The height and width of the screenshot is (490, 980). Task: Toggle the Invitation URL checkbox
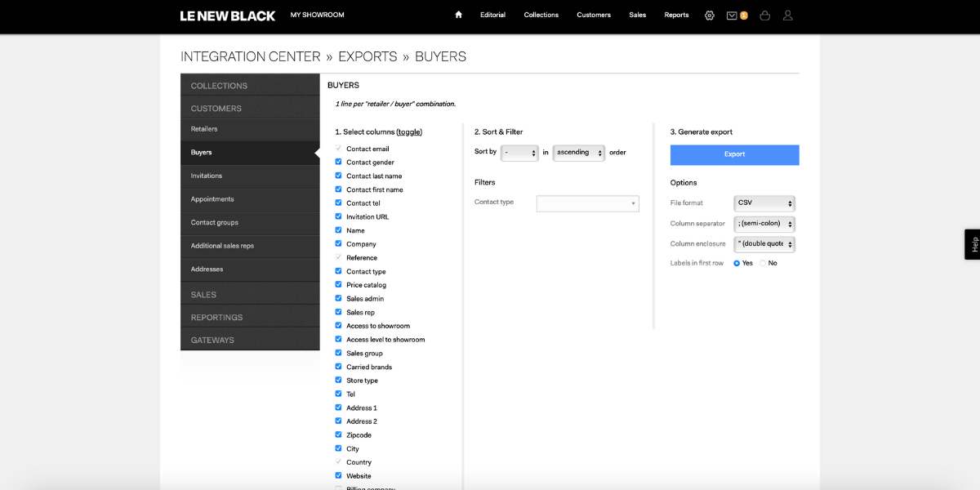[339, 216]
